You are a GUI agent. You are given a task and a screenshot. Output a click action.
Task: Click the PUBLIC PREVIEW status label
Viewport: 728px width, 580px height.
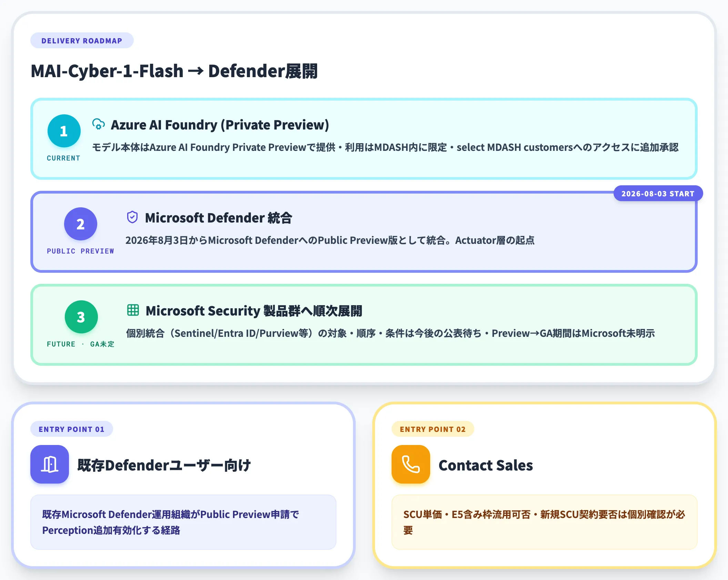tap(81, 251)
